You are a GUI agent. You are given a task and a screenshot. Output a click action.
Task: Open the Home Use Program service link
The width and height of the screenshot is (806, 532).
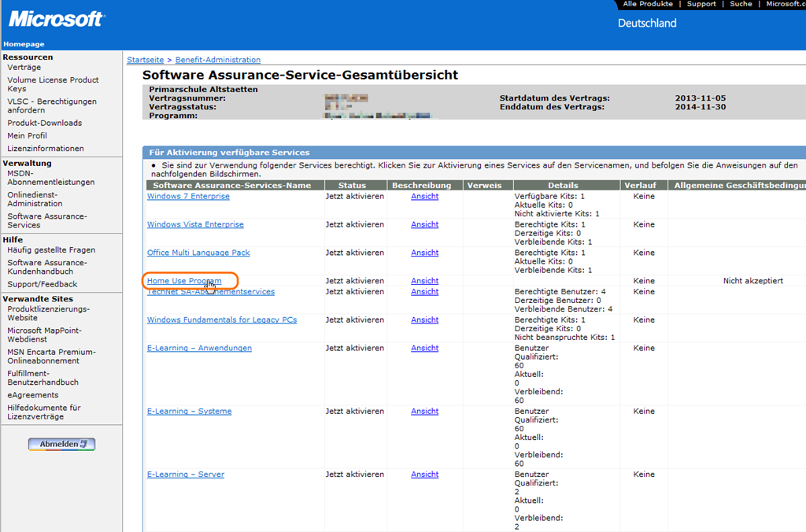(x=183, y=281)
